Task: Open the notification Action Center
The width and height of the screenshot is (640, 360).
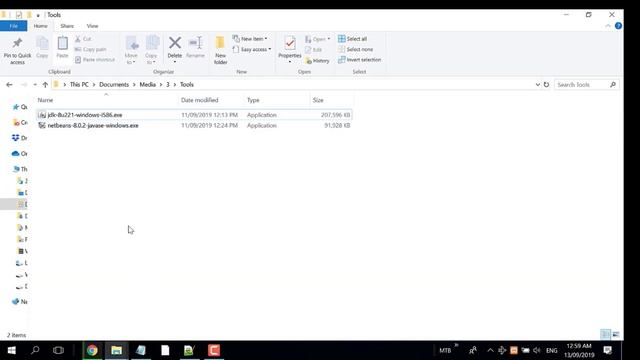Action: 608,350
